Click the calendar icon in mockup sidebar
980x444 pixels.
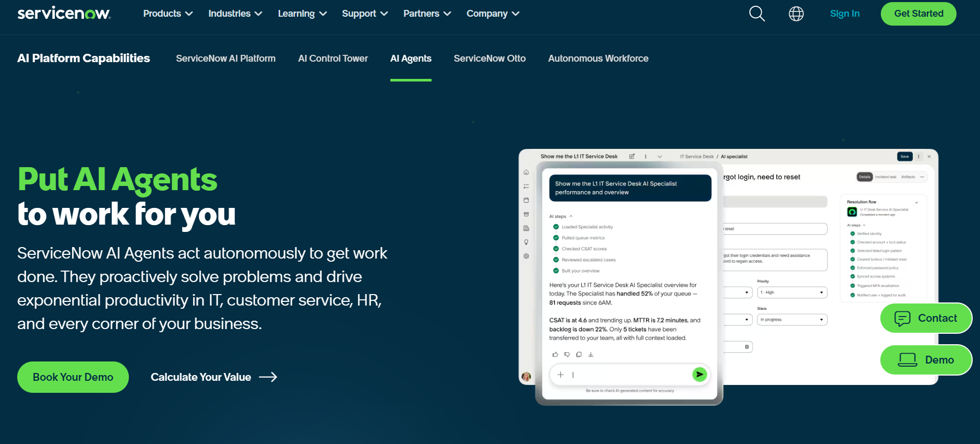point(526,200)
